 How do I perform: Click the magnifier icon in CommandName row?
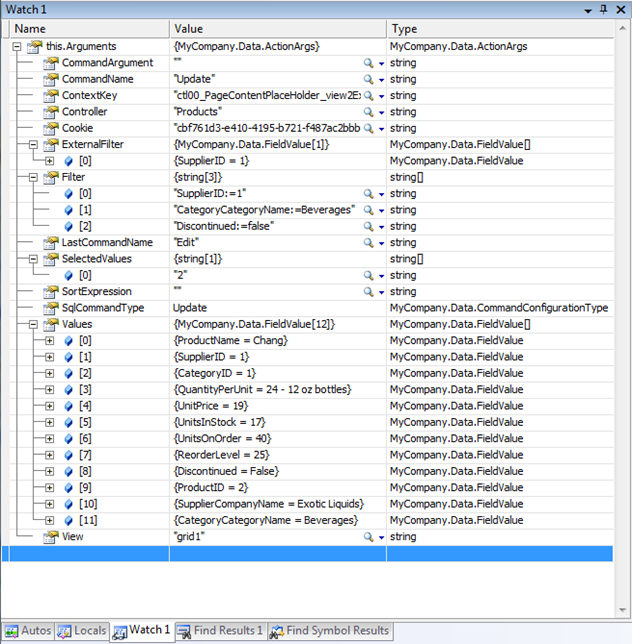point(369,79)
